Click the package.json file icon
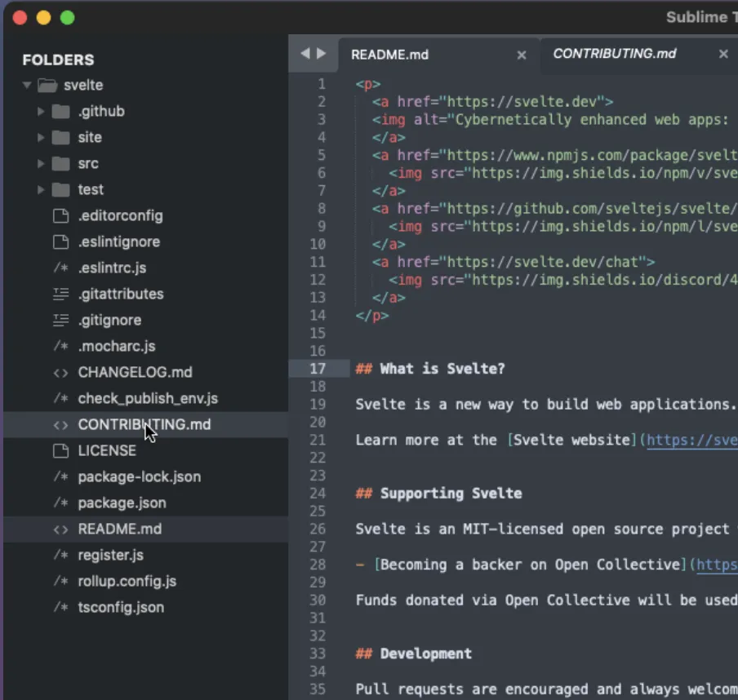The width and height of the screenshot is (738, 700). click(60, 503)
